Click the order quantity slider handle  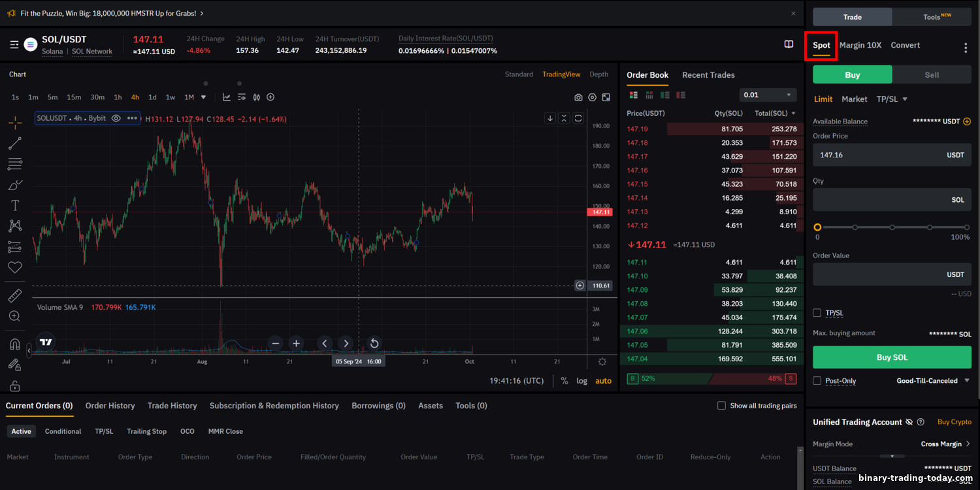click(817, 227)
